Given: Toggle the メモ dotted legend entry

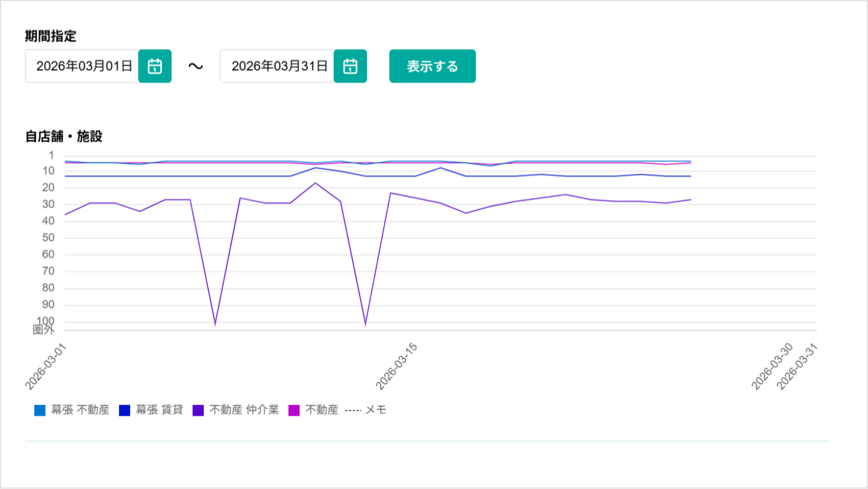Looking at the screenshot, I should pos(366,411).
